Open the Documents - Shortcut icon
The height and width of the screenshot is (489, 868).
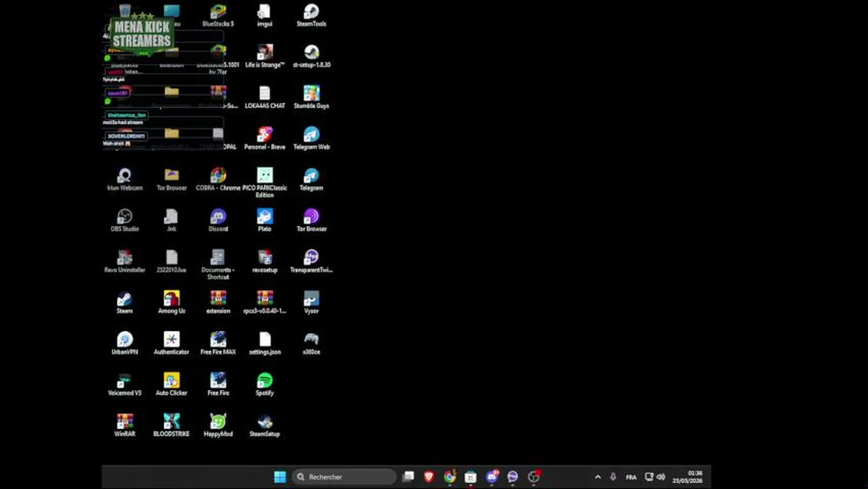click(218, 265)
